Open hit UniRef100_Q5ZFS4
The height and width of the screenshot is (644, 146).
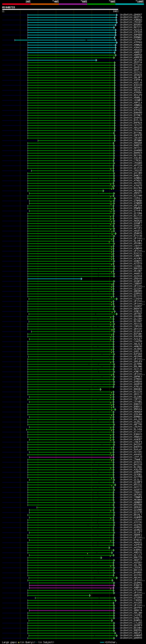pos(131,63)
